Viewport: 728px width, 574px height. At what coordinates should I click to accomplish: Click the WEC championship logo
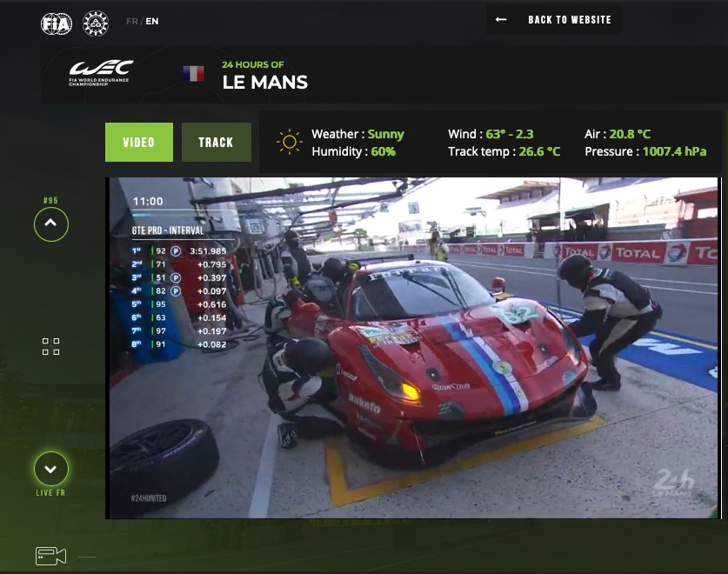click(x=101, y=72)
